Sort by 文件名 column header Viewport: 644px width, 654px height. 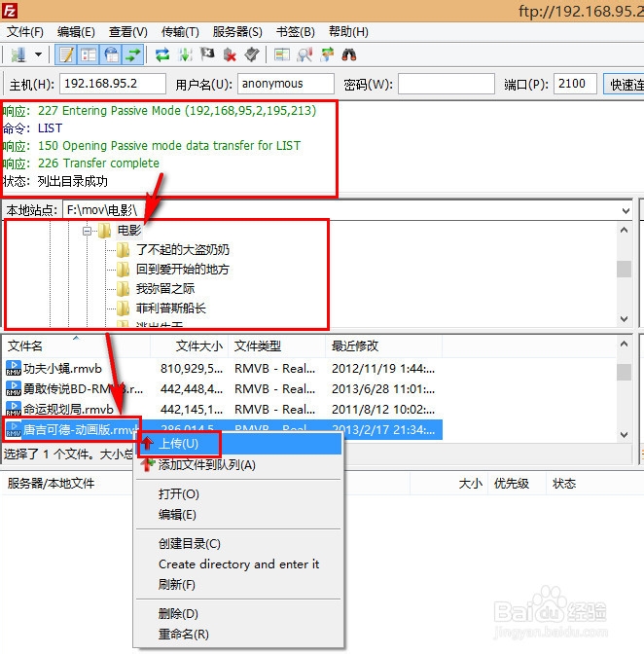77,346
